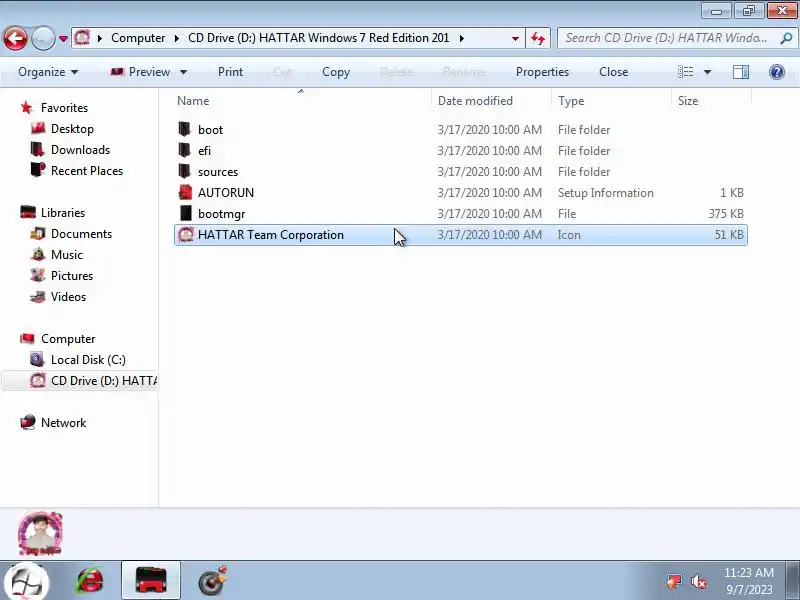The image size is (800, 600).
Task: Open the media player taskbar icon
Action: coord(212,581)
